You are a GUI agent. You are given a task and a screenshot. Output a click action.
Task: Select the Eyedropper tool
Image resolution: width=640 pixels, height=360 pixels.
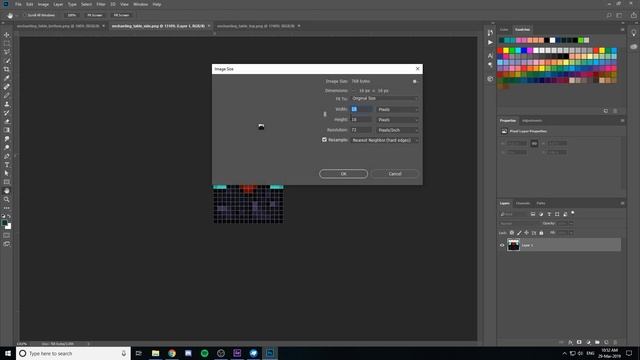tap(7, 78)
